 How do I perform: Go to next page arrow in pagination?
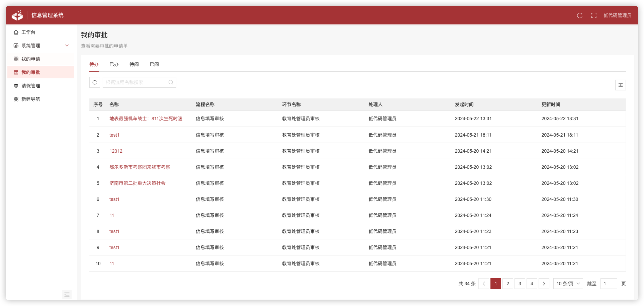(544, 284)
